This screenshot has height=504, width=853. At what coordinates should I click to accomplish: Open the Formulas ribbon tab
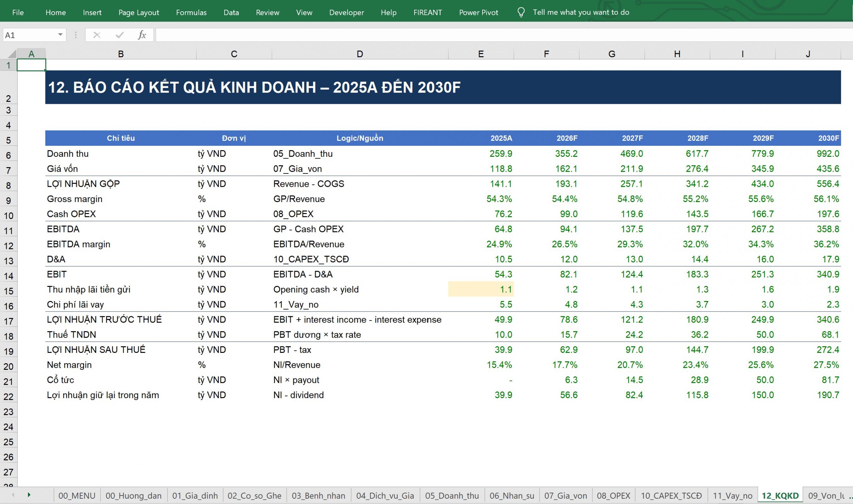coord(191,13)
